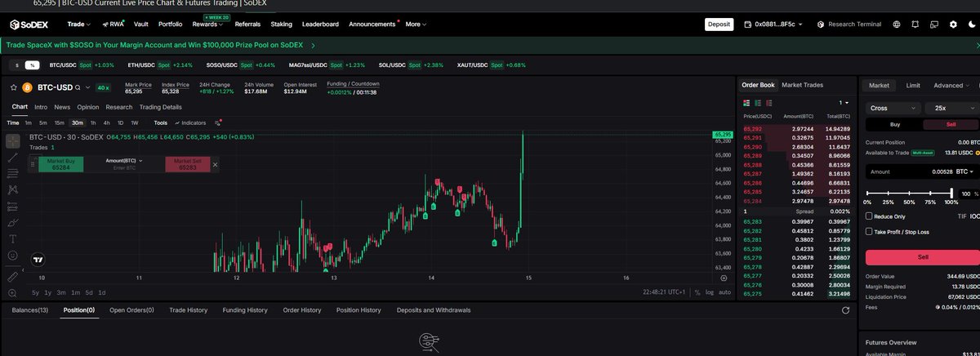This screenshot has width=980, height=356.
Task: Set amount slider to 50% mark
Action: (909, 193)
